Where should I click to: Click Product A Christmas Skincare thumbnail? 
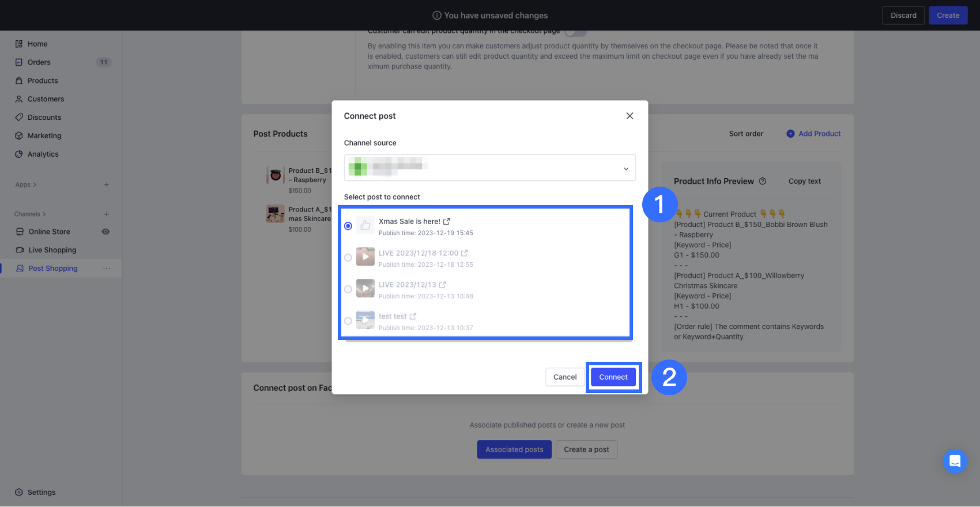tap(276, 214)
